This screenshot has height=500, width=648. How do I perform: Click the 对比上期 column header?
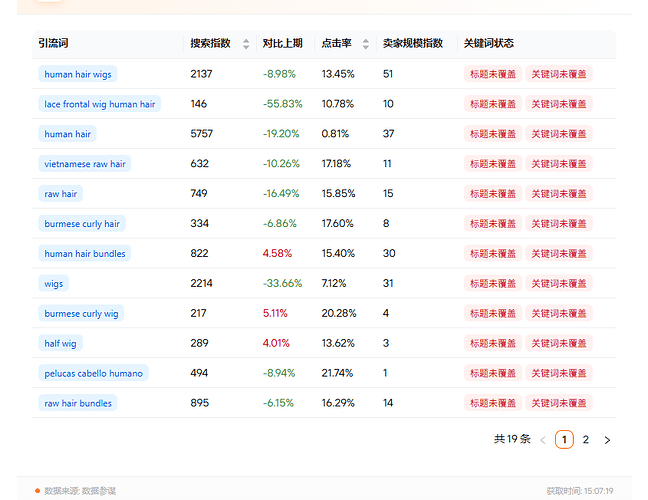282,44
